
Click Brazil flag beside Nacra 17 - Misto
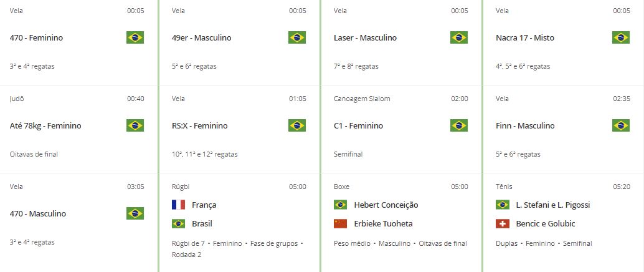click(x=620, y=37)
